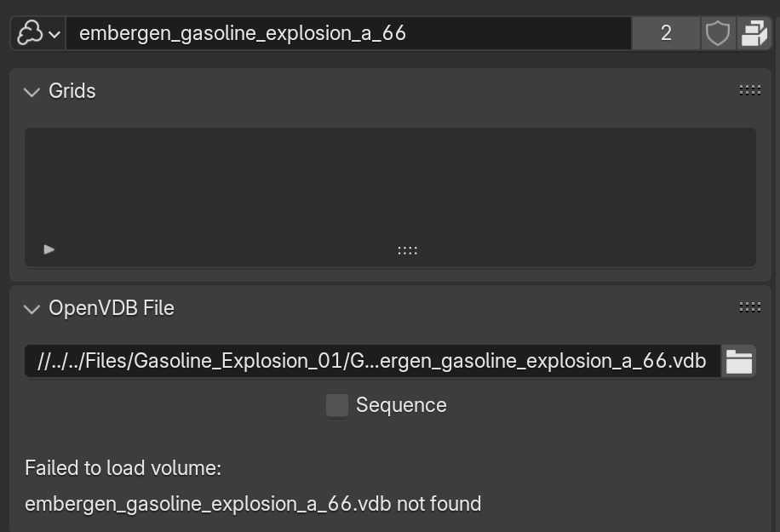Open the volume data-block browser icon
Screen dimensions: 780x532
31,34
